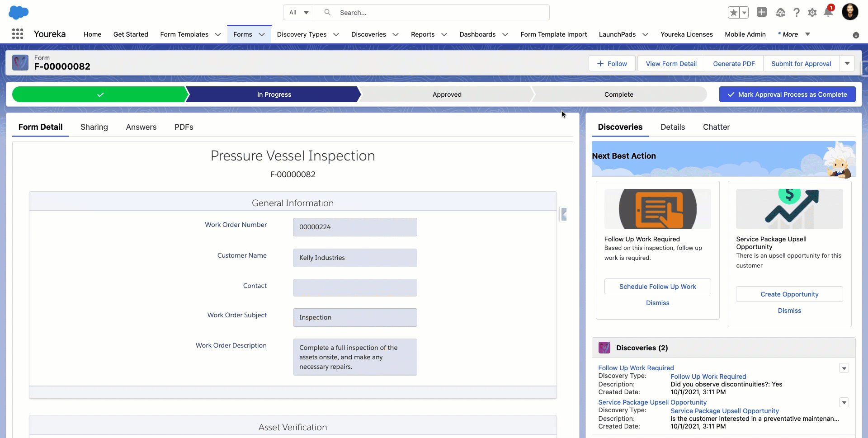Open Form Template Import nav item
Image resolution: width=868 pixels, height=438 pixels.
point(553,34)
